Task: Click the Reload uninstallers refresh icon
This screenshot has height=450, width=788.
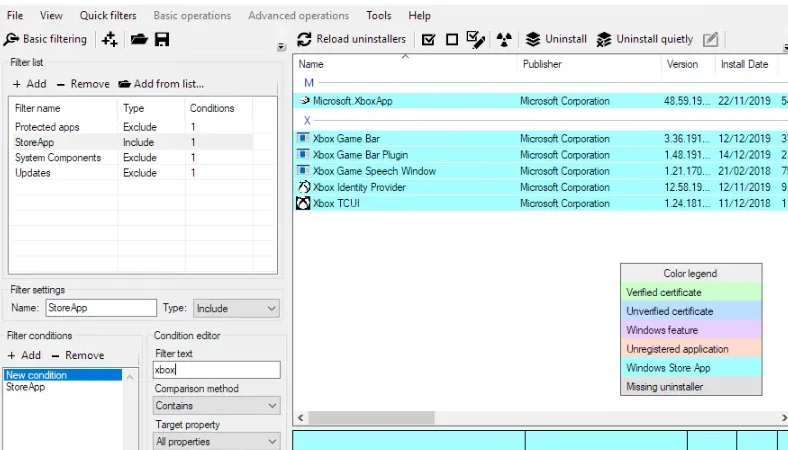Action: [304, 39]
